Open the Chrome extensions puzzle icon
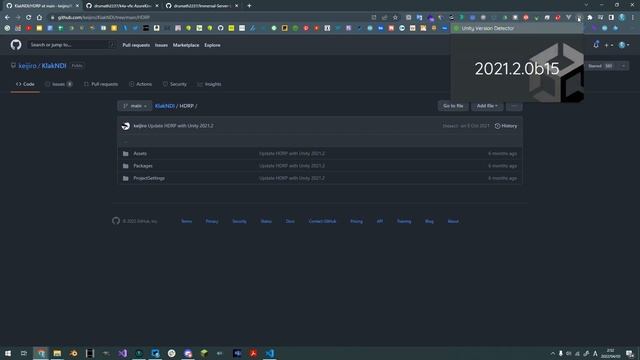 (x=590, y=18)
